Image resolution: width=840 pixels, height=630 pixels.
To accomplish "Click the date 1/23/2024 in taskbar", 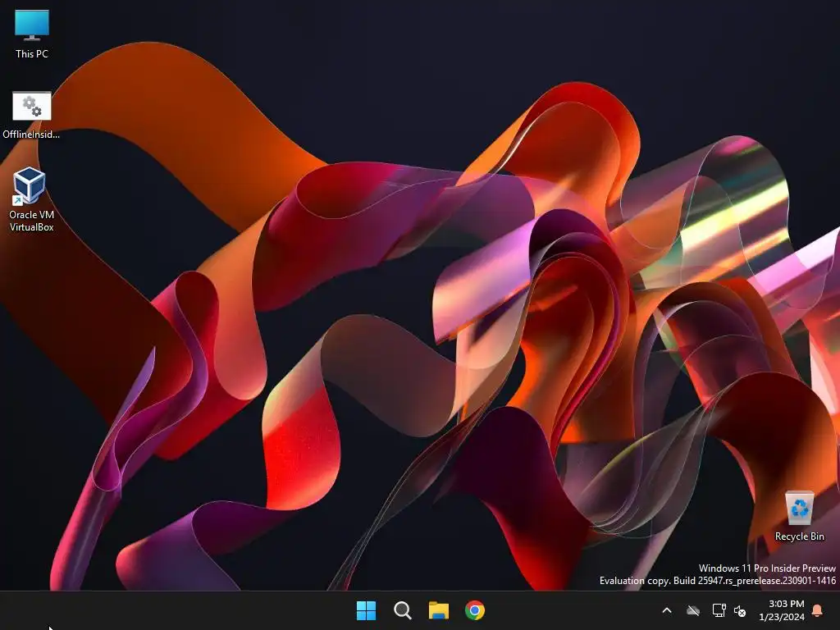I will [x=782, y=617].
